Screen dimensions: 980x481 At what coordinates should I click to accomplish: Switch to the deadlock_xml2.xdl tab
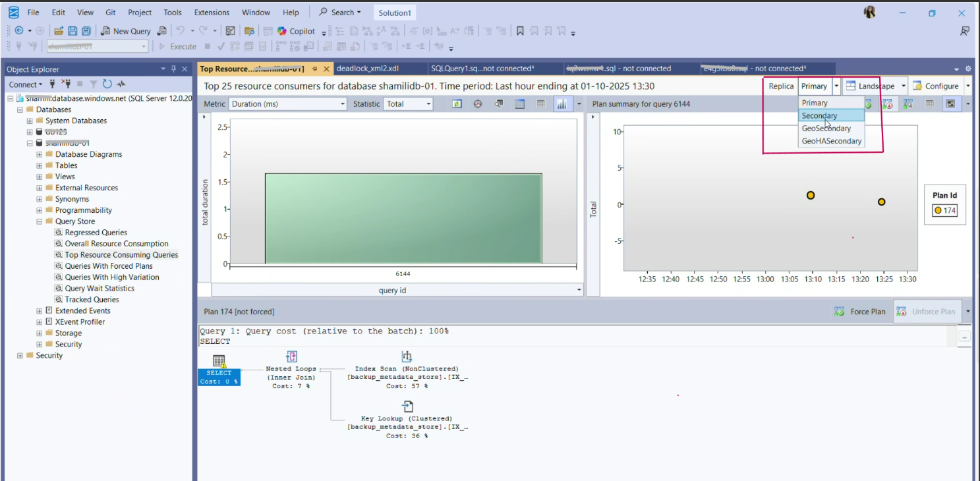(x=367, y=69)
